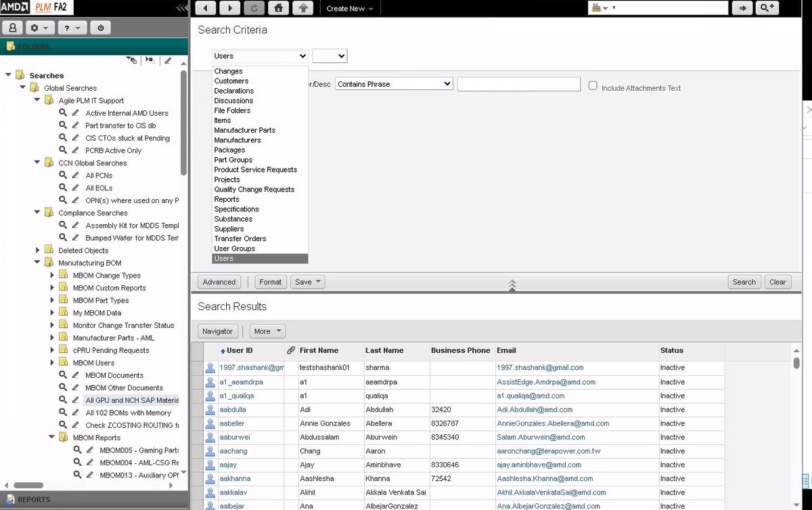Viewport: 812px width, 510px height.
Task: Click the pencil edit icon in Folders toolbar
Action: pyautogui.click(x=168, y=60)
